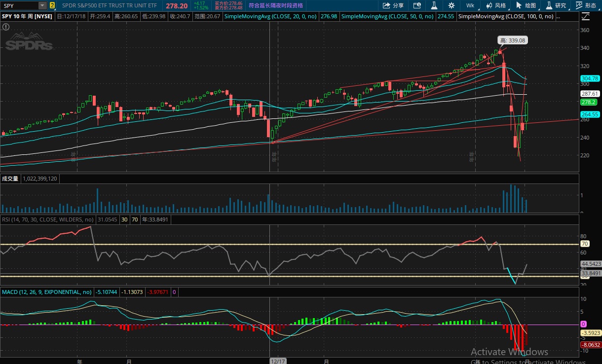This screenshot has height=364, width=602.
Task: Click the 276.98 SMA 20 value in header
Action: pos(329,16)
